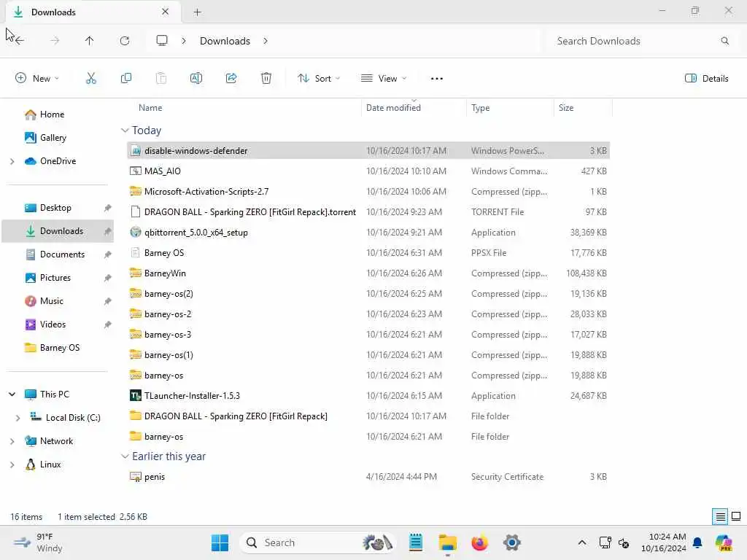Sort by the Type column header
Viewport: 747px width, 560px height.
pos(480,108)
